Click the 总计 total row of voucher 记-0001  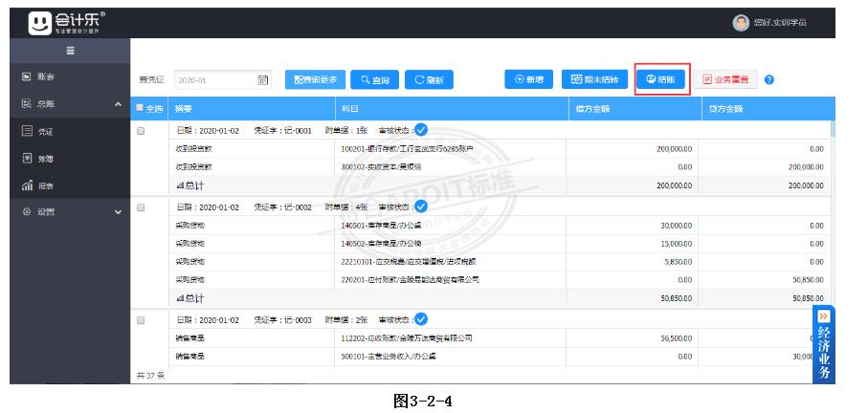pyautogui.click(x=501, y=185)
